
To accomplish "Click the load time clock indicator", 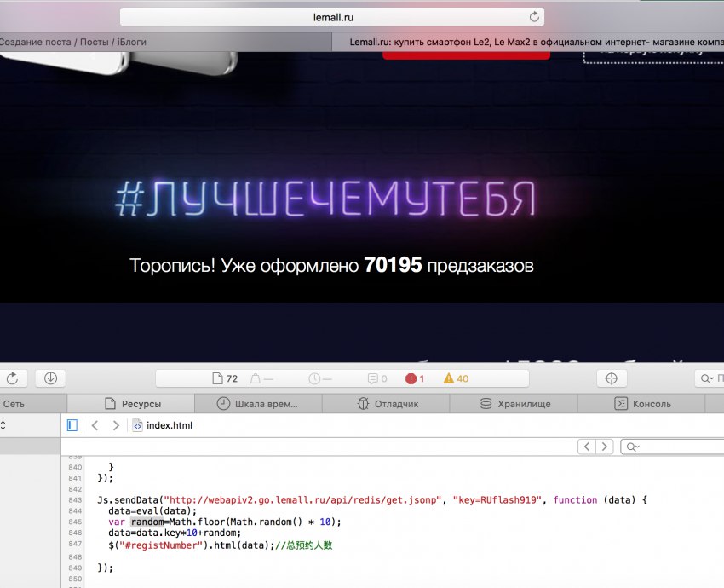I will pos(320,378).
